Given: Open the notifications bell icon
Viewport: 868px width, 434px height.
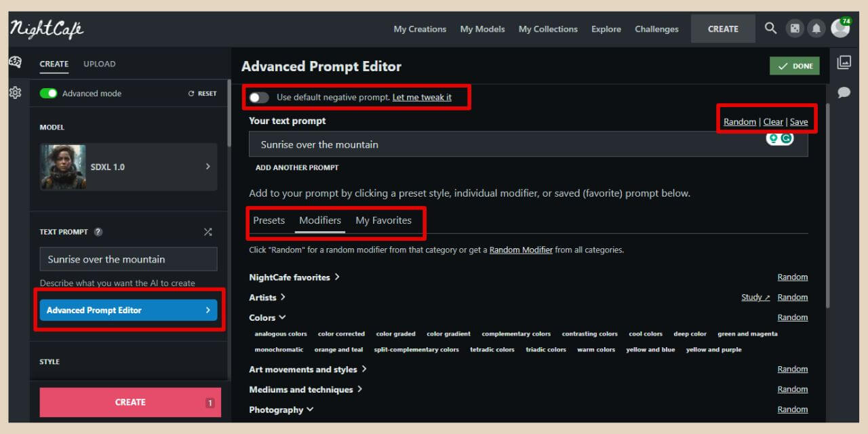Looking at the screenshot, I should [x=816, y=28].
